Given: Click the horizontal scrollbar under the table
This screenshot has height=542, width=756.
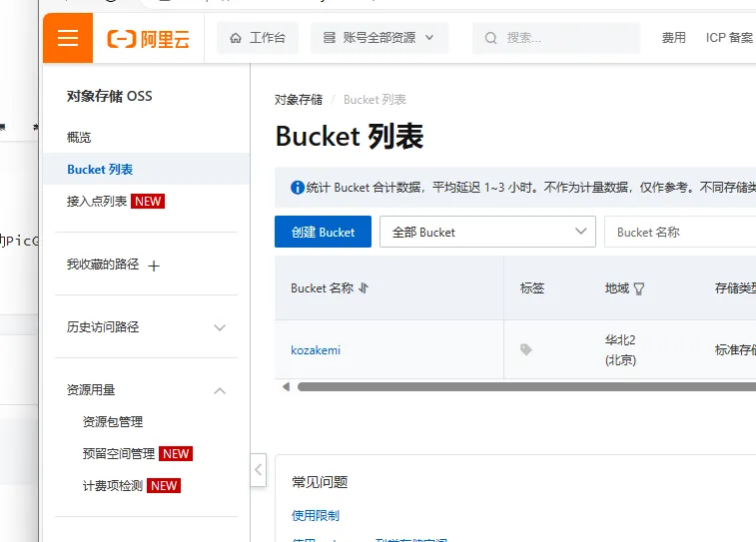Looking at the screenshot, I should pyautogui.click(x=519, y=386).
